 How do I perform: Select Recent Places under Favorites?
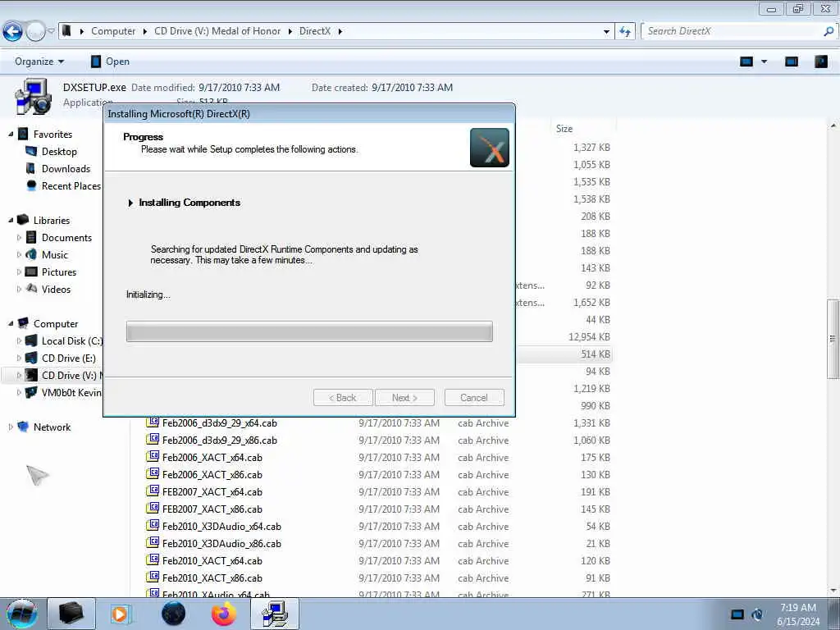pos(71,186)
